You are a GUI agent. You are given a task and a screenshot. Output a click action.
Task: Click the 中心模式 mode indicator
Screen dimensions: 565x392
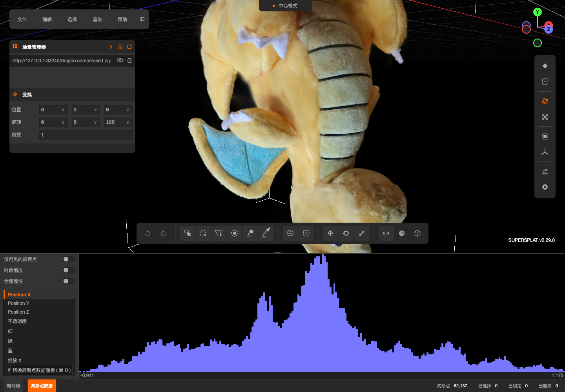(x=285, y=6)
